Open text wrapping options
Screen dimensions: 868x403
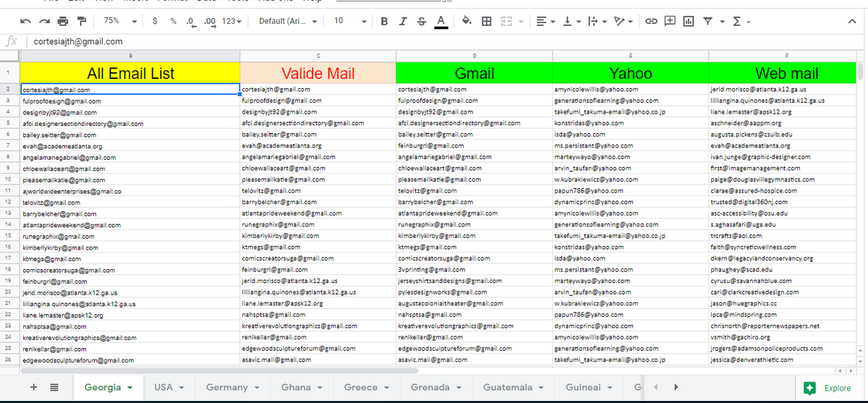click(597, 21)
